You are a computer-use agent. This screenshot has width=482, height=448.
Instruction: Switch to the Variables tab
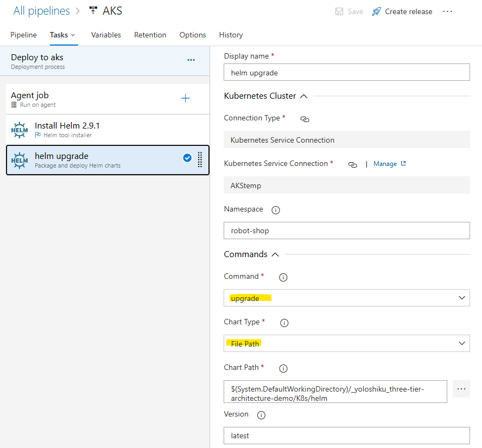click(x=106, y=35)
